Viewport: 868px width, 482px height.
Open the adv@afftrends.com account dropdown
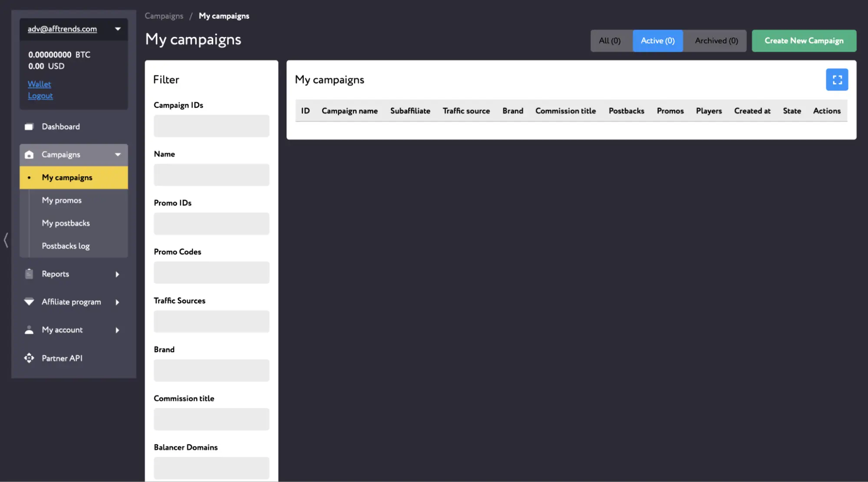(x=118, y=29)
